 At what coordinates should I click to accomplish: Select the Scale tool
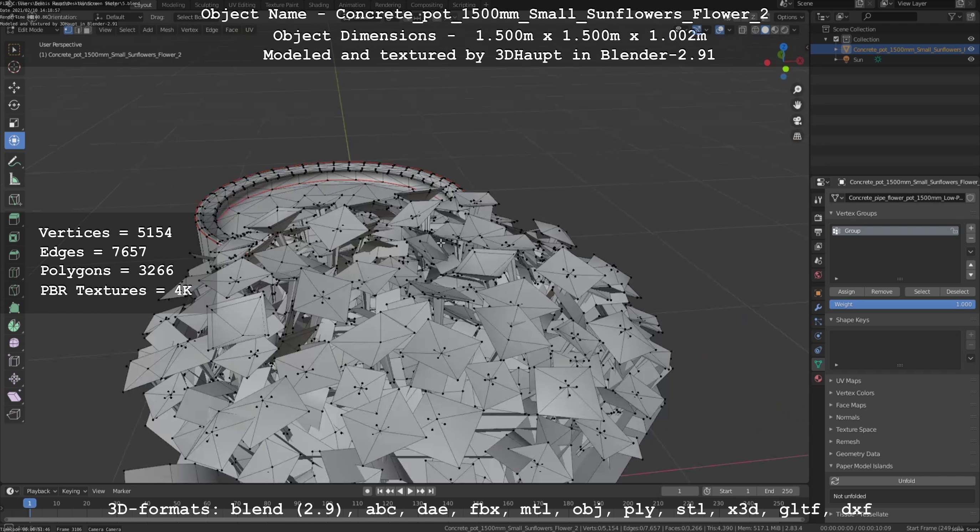pyautogui.click(x=14, y=123)
